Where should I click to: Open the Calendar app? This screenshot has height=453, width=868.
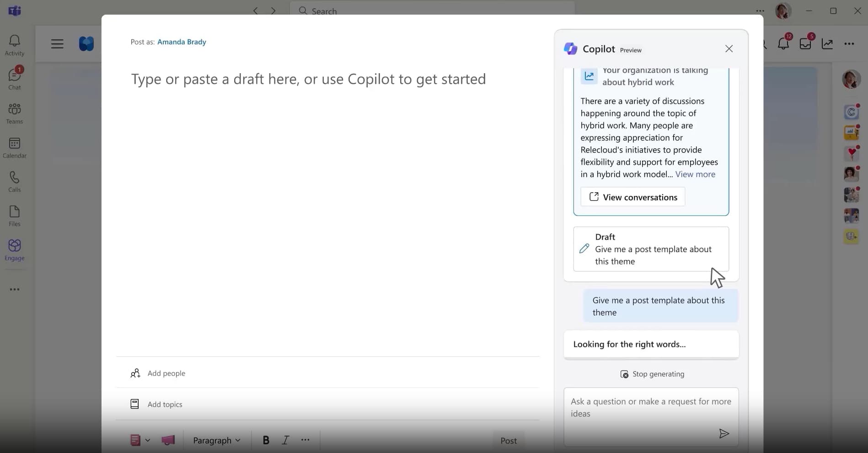[x=15, y=148]
